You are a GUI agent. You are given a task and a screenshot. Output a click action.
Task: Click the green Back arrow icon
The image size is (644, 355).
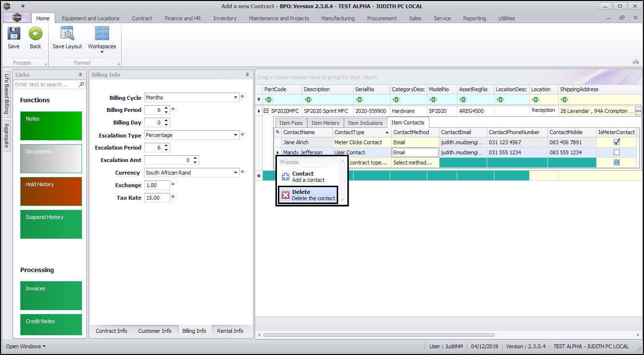pyautogui.click(x=35, y=34)
